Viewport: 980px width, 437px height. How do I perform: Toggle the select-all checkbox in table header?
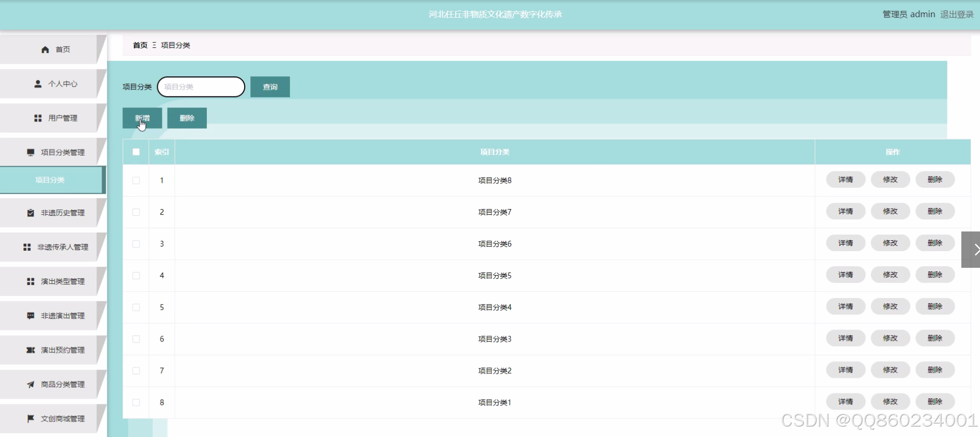tap(136, 152)
